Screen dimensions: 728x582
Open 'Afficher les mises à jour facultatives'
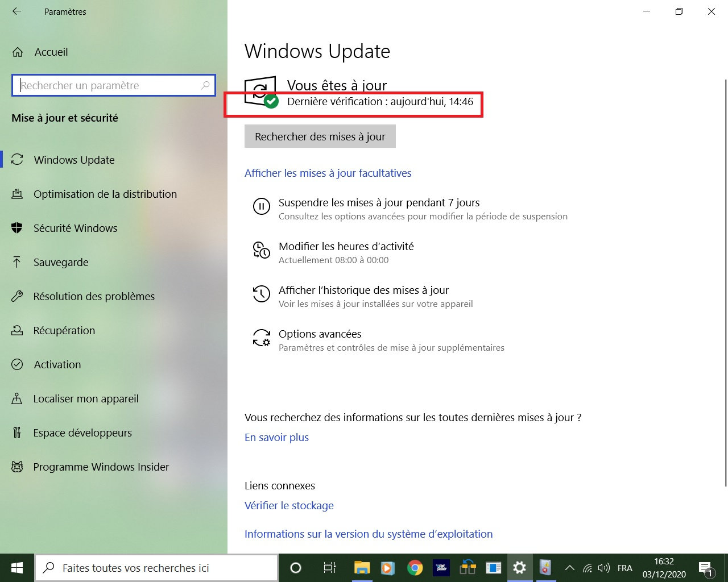coord(328,173)
